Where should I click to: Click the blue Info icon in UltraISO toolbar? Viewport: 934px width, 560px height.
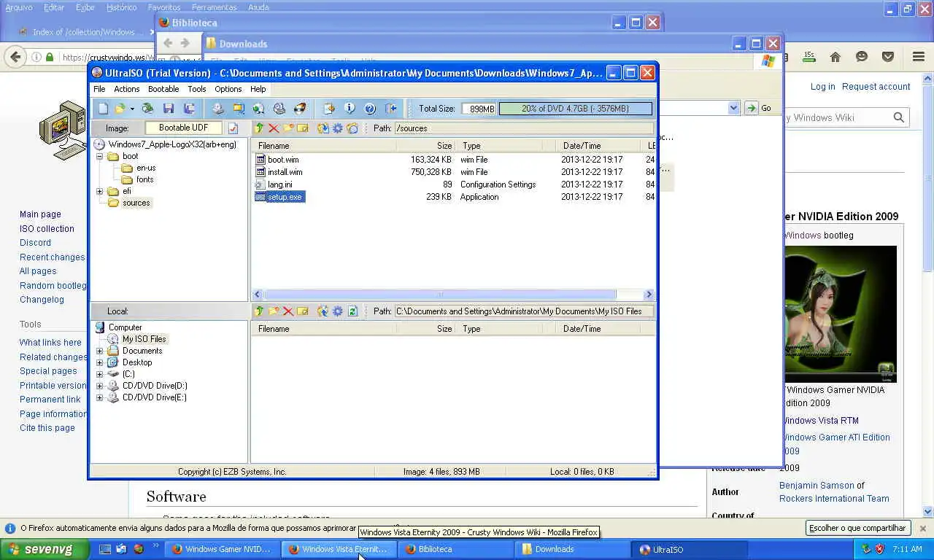350,109
